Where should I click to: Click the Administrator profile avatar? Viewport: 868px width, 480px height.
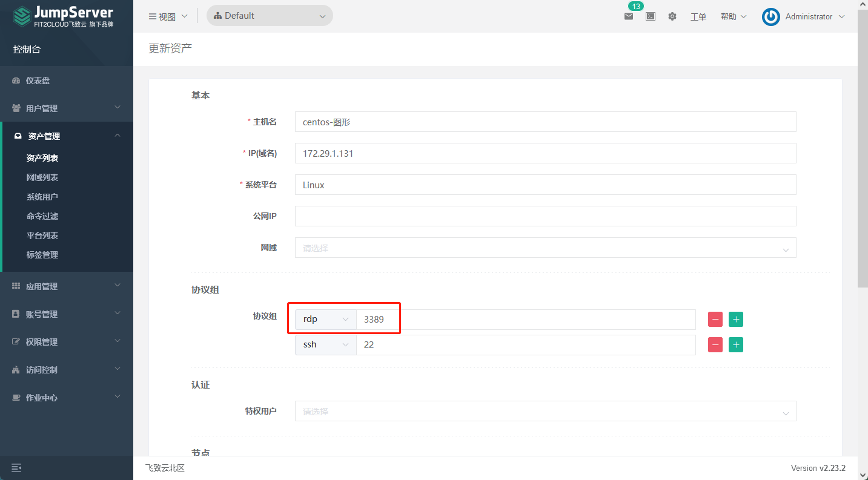[771, 17]
